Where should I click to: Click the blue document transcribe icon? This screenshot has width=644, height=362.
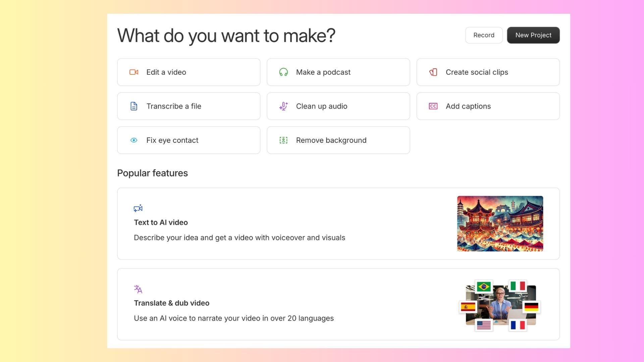tap(134, 106)
